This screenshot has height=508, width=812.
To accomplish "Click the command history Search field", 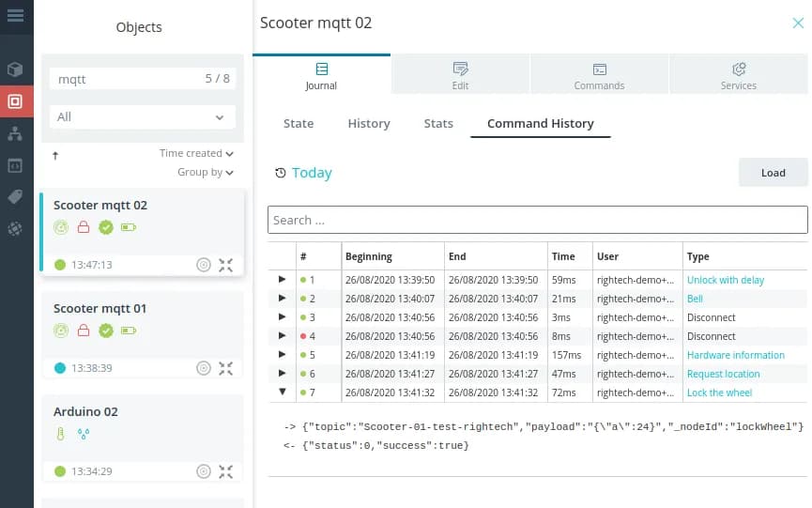I will pos(537,220).
